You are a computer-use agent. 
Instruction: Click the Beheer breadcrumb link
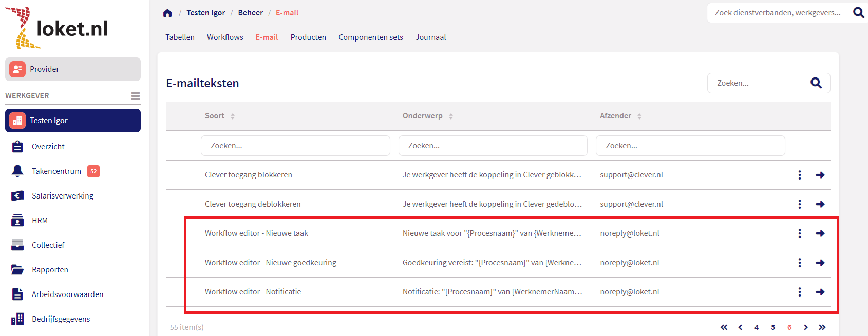point(250,13)
